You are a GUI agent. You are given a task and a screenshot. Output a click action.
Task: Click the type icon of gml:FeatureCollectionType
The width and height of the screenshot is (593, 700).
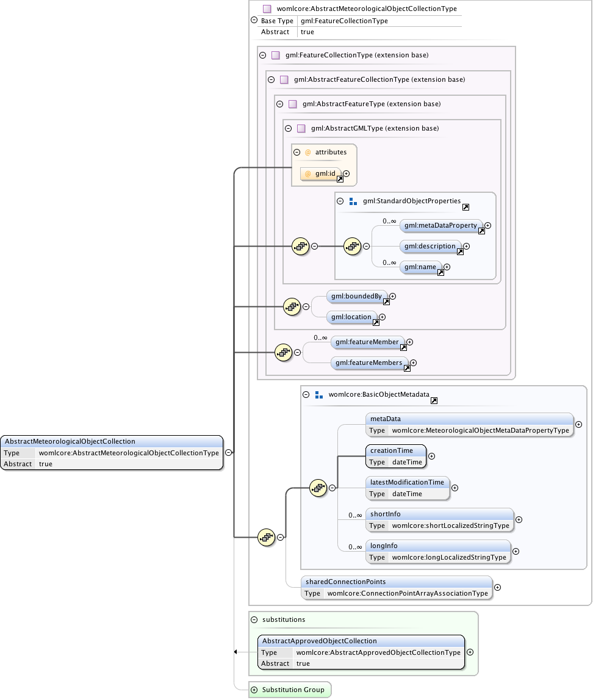(276, 56)
